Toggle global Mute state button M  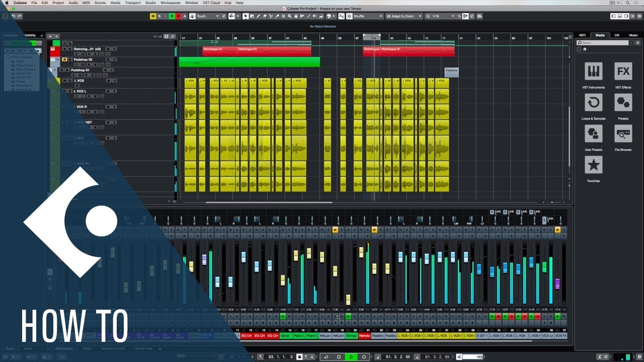pos(153,16)
